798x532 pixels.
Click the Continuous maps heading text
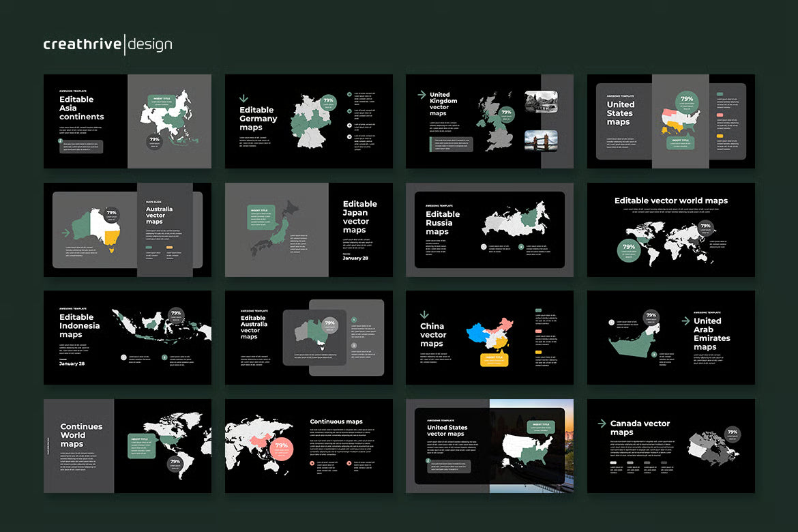(336, 422)
